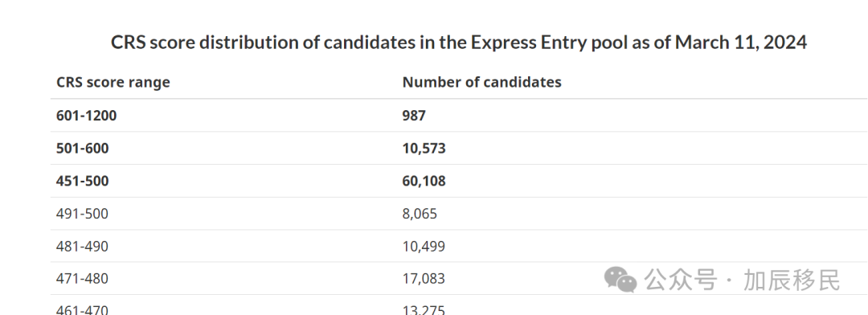Click the 601-1200 score range cell
The width and height of the screenshot is (868, 315).
[x=86, y=115]
